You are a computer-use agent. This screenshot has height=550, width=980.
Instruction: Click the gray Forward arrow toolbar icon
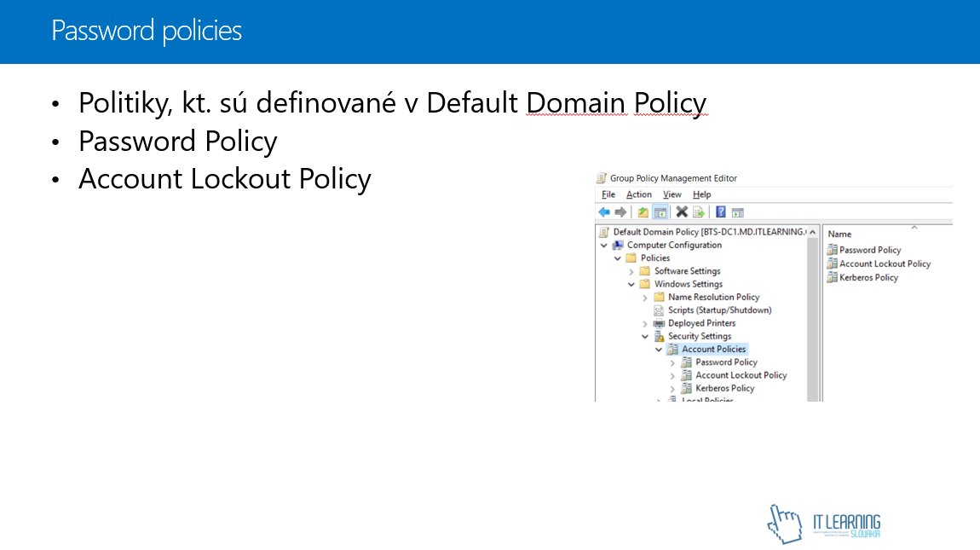(x=620, y=212)
